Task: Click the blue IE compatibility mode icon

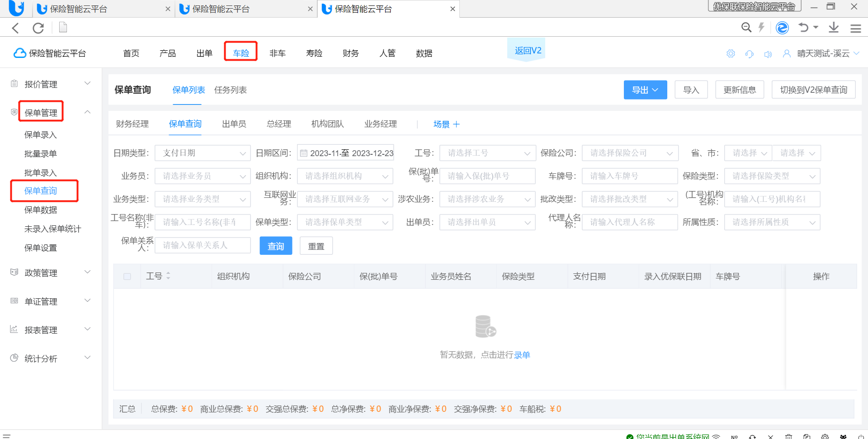Action: click(x=782, y=28)
